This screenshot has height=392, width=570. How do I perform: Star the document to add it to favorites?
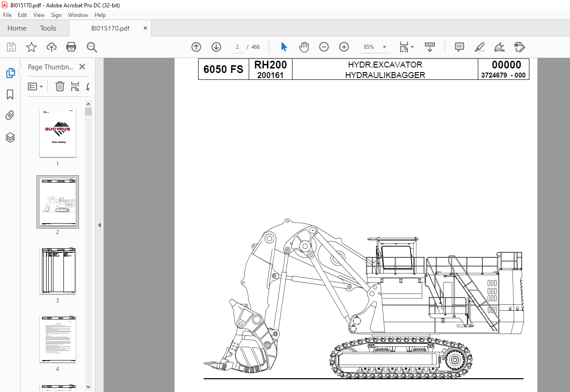(x=31, y=47)
